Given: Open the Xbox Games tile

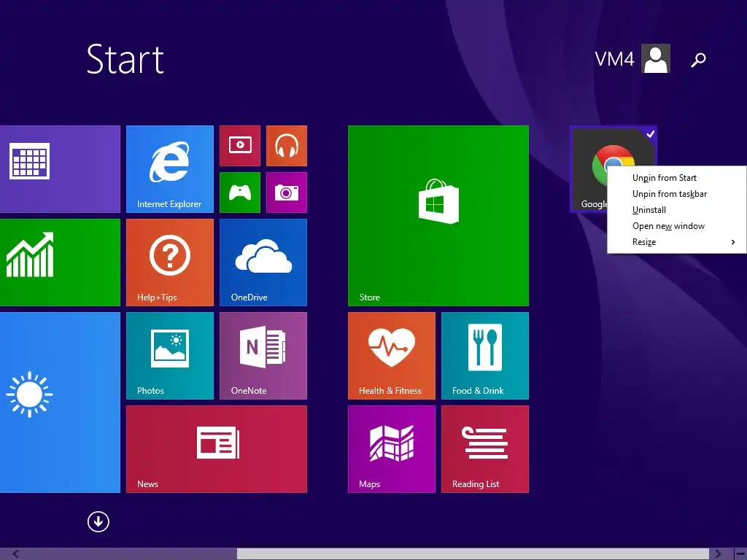Looking at the screenshot, I should point(240,192).
